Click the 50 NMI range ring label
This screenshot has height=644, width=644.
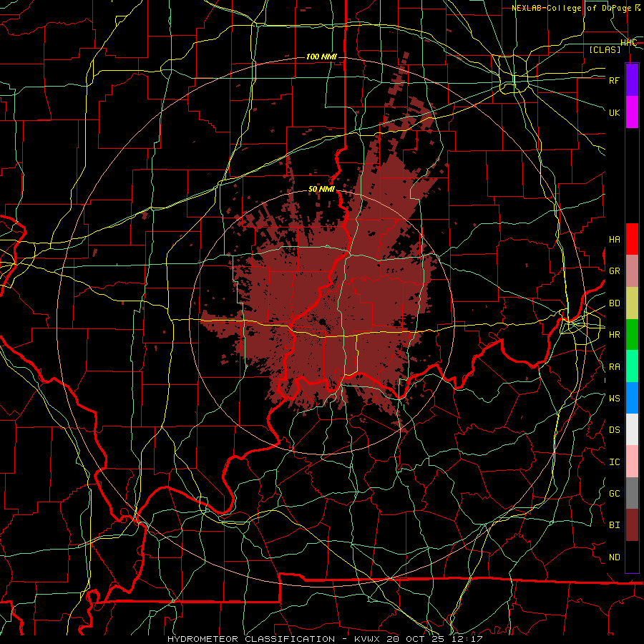[x=321, y=190]
